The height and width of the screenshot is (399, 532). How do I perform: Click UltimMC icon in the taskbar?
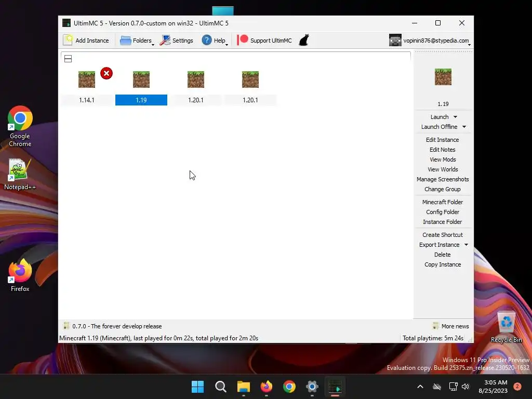click(335, 387)
